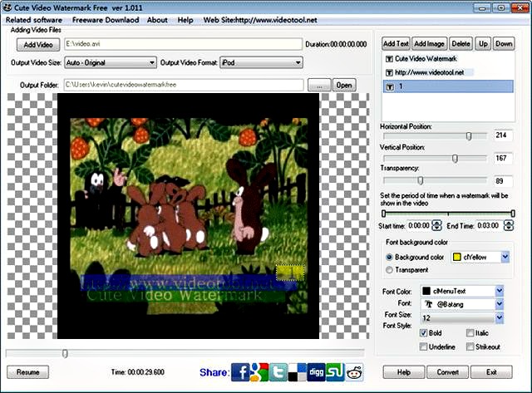This screenshot has width=532, height=393.
Task: Click the yellow watermark box on video preview
Action: [x=290, y=273]
